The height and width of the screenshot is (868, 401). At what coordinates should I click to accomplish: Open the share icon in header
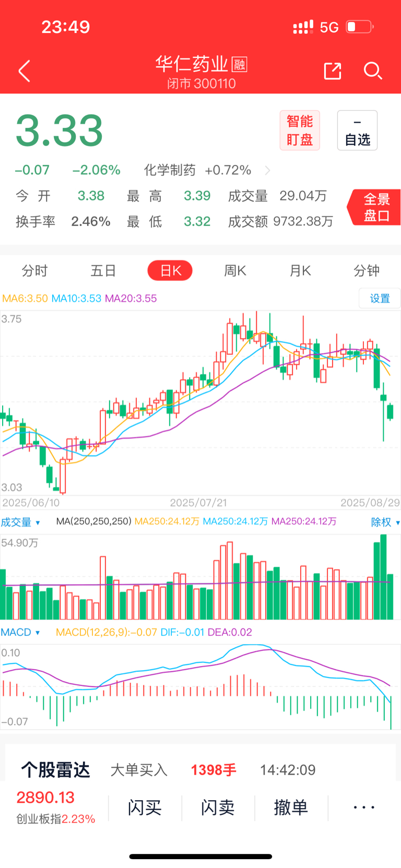coord(332,71)
